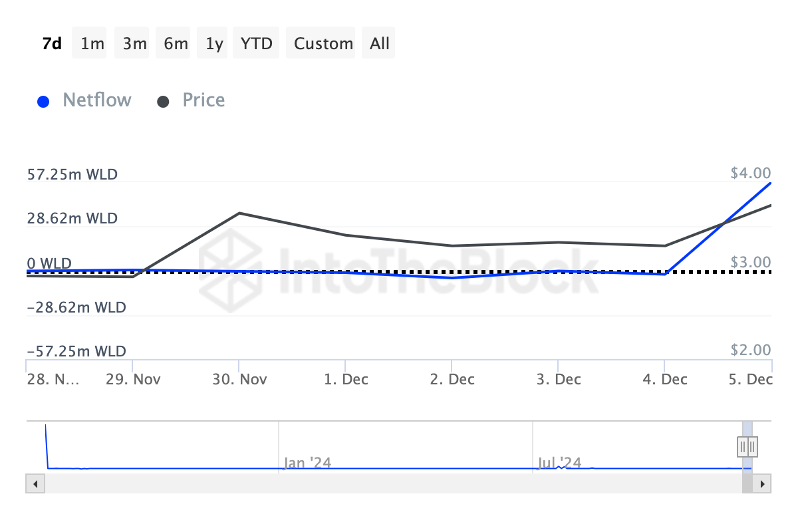The width and height of the screenshot is (798, 532).
Task: Click the 30. Nov price peak point
Action: tap(239, 213)
